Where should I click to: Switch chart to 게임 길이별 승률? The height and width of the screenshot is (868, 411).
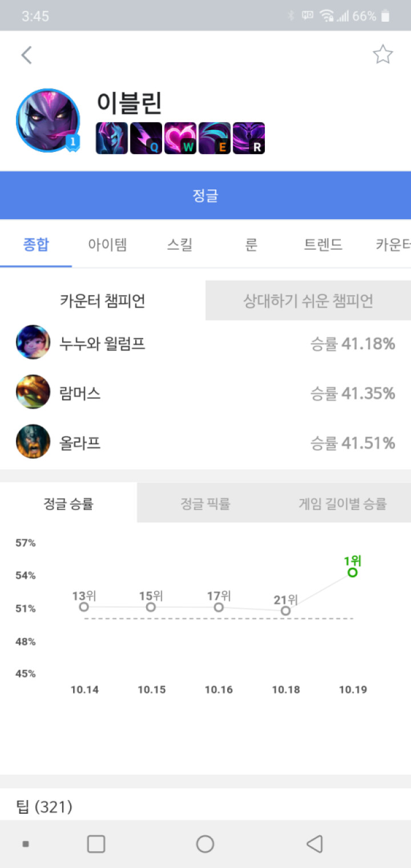[x=342, y=503]
